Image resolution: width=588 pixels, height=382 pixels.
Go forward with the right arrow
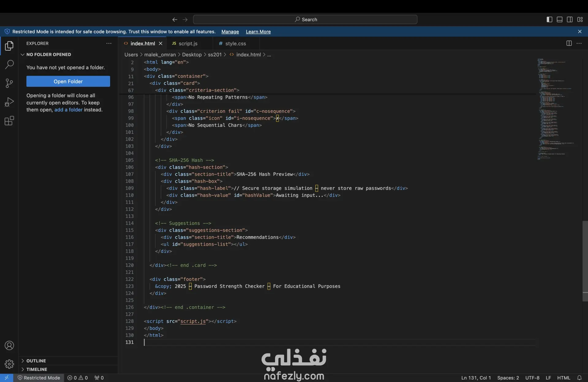pos(185,20)
